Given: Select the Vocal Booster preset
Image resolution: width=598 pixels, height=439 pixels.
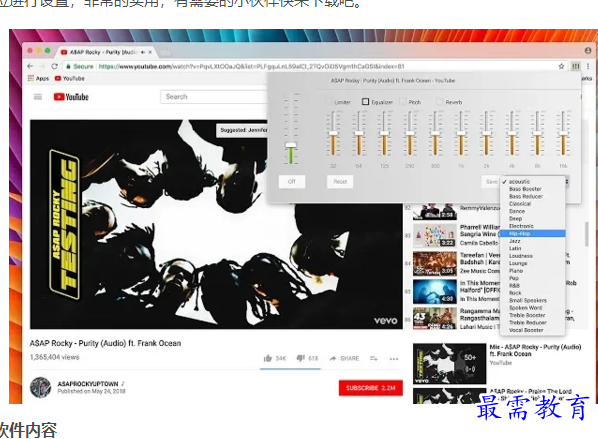Looking at the screenshot, I should [532, 330].
